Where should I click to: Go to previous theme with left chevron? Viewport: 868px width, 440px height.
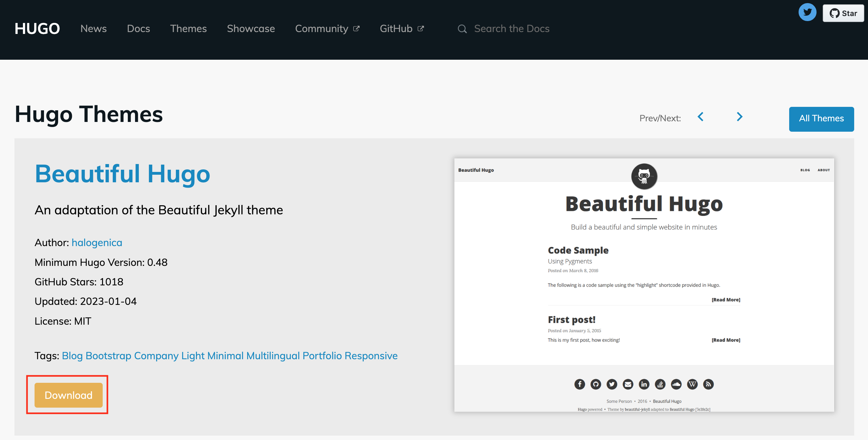[701, 117]
